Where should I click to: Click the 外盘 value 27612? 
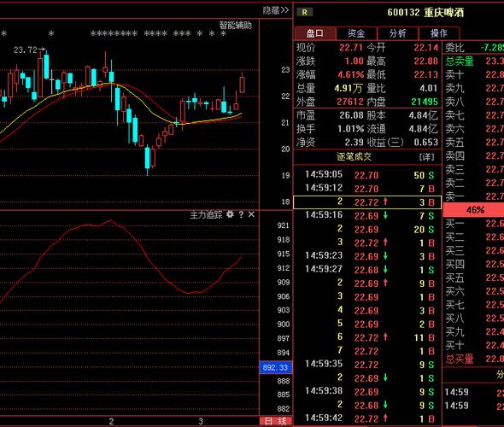349,102
